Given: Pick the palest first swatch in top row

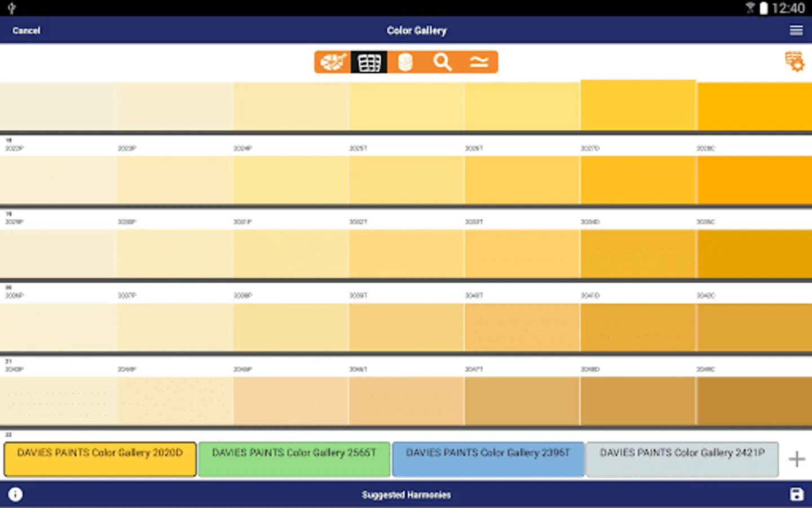Looking at the screenshot, I should (58, 107).
